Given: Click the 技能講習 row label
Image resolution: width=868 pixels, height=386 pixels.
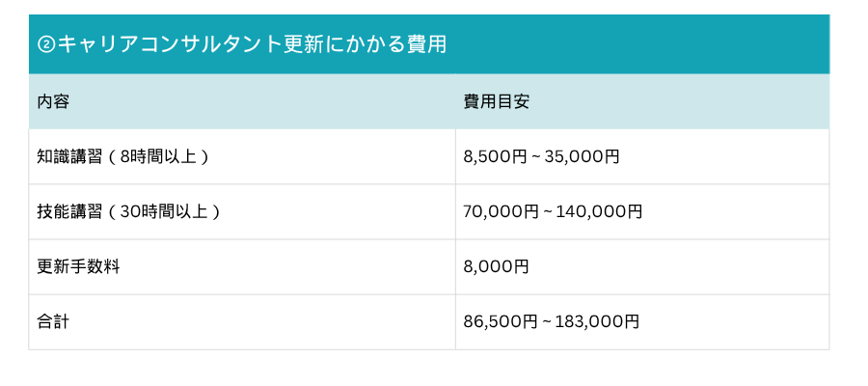Looking at the screenshot, I should 67,211.
